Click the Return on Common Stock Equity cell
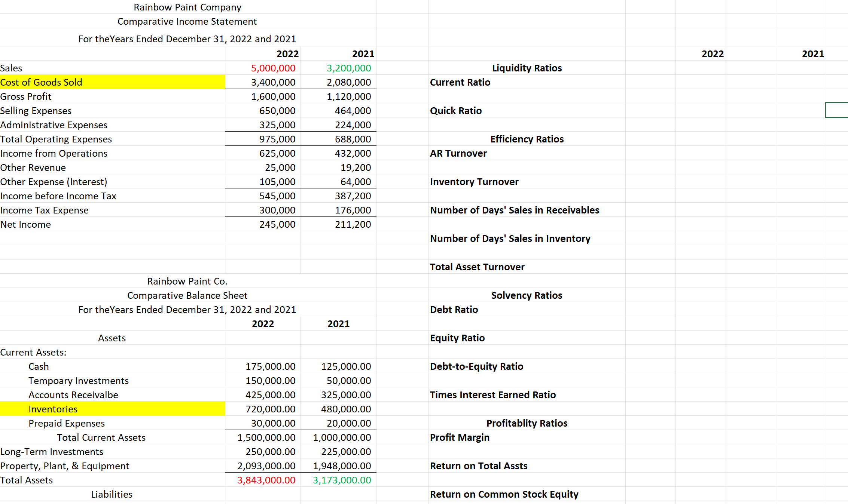The height and width of the screenshot is (504, 848). coord(504,494)
